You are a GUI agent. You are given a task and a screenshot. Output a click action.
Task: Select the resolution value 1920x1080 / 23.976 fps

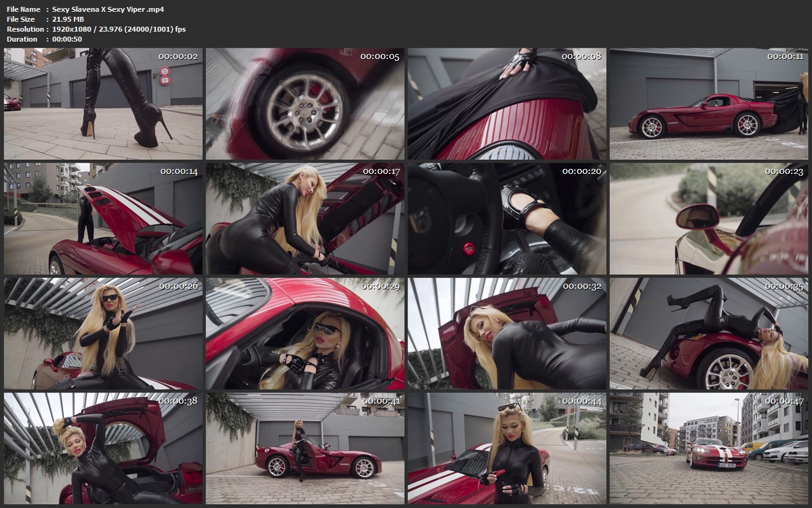point(119,29)
